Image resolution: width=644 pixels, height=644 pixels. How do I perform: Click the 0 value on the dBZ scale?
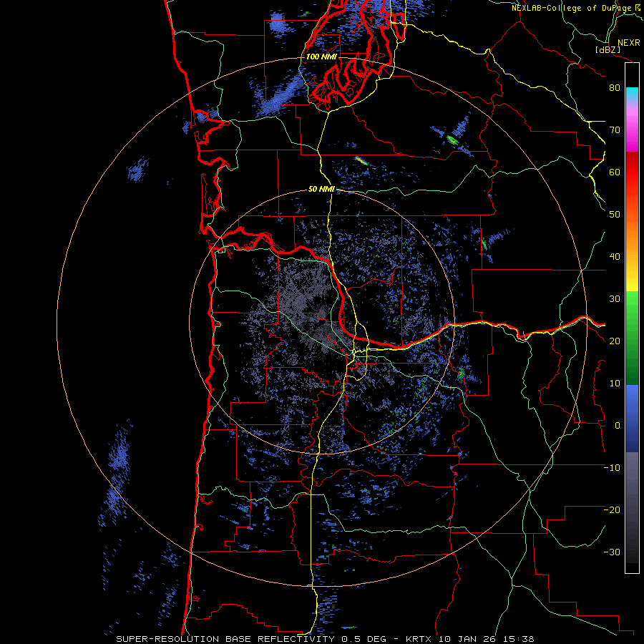tap(617, 426)
